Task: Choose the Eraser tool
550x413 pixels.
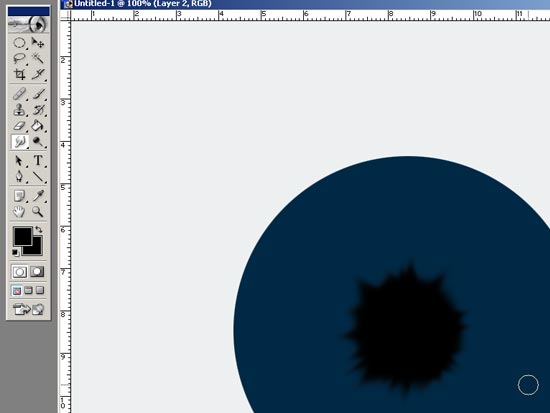Action: (x=19, y=126)
